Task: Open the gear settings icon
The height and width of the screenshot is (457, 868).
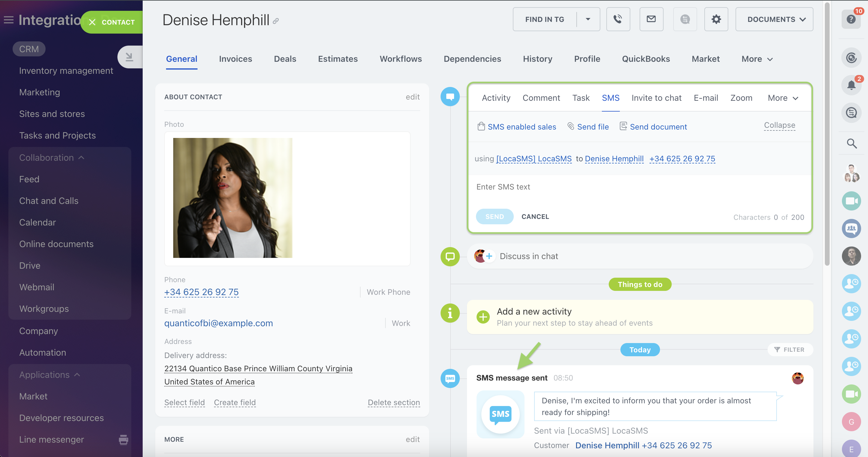Action: [x=716, y=19]
